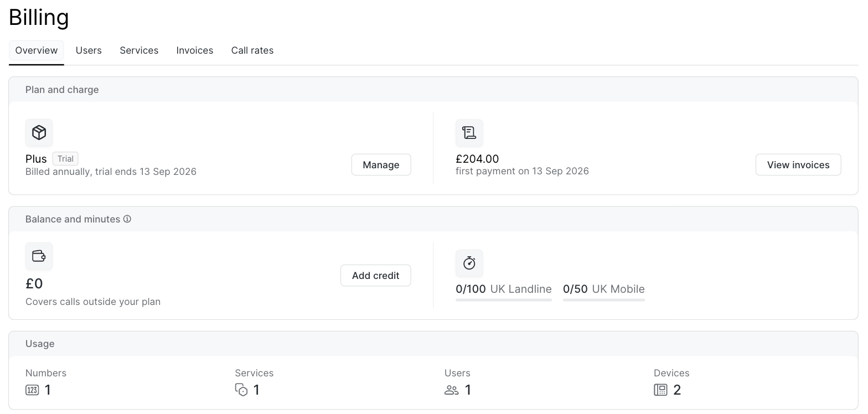Go to the Invoices tab
The image size is (868, 414).
195,50
